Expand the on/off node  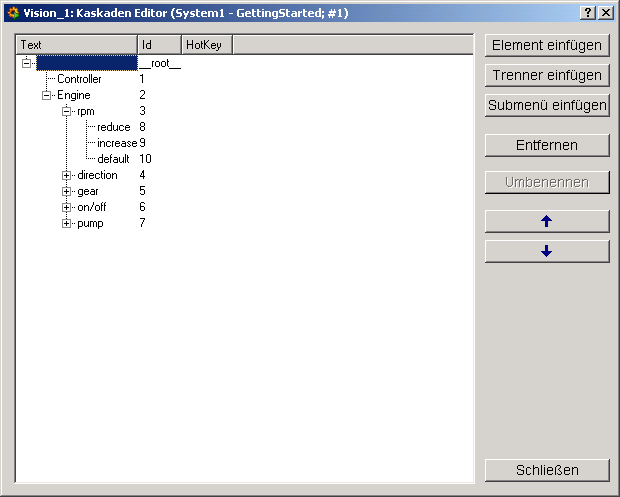[66, 207]
